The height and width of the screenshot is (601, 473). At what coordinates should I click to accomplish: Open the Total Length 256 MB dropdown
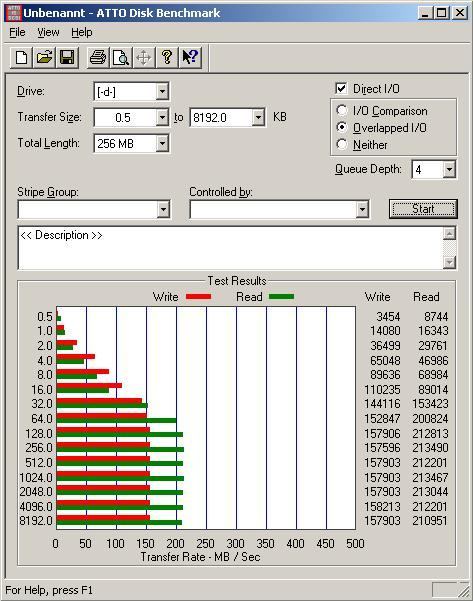162,143
